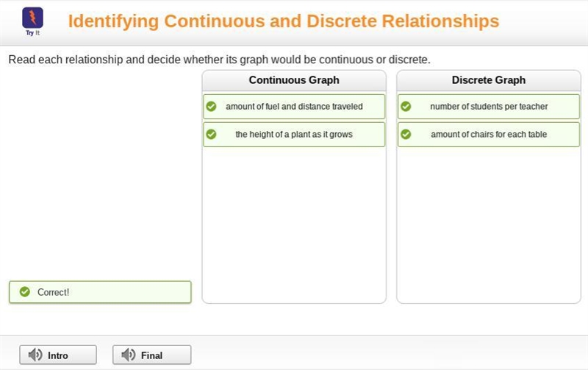Screen dimensions: 588x370
Task: Click empty area of Continuous Graph drop zone
Action: [294, 225]
